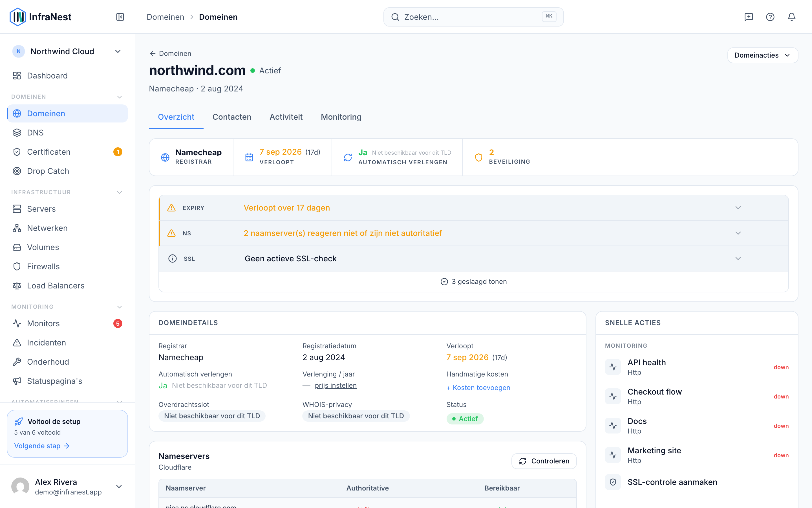This screenshot has height=508, width=812.
Task: Open the Alex Rivera account menu
Action: (67, 487)
